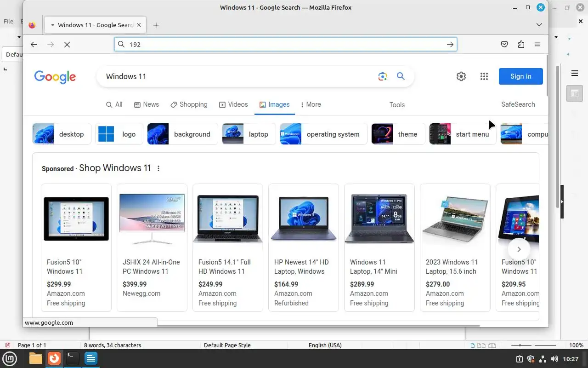Filter images by the start menu chip
588x368 pixels.
click(x=463, y=134)
